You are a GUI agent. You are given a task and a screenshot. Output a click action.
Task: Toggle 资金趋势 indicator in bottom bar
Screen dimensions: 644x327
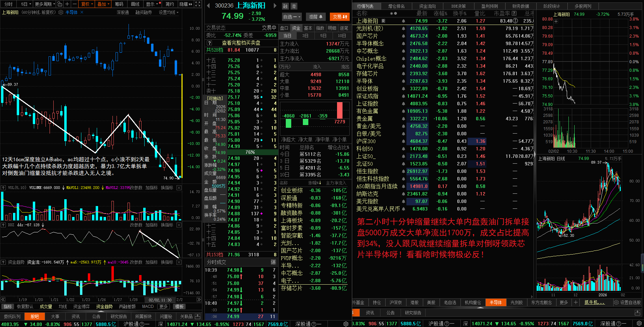(x=104, y=306)
